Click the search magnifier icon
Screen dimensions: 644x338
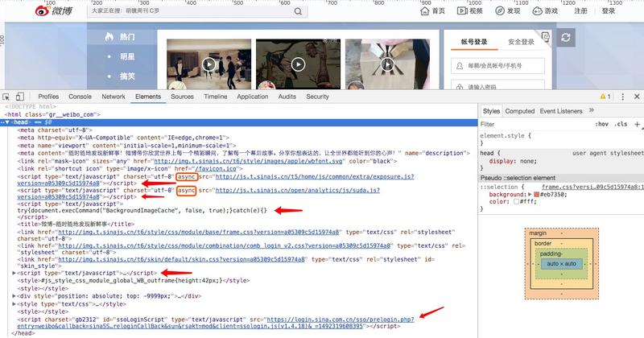point(298,11)
